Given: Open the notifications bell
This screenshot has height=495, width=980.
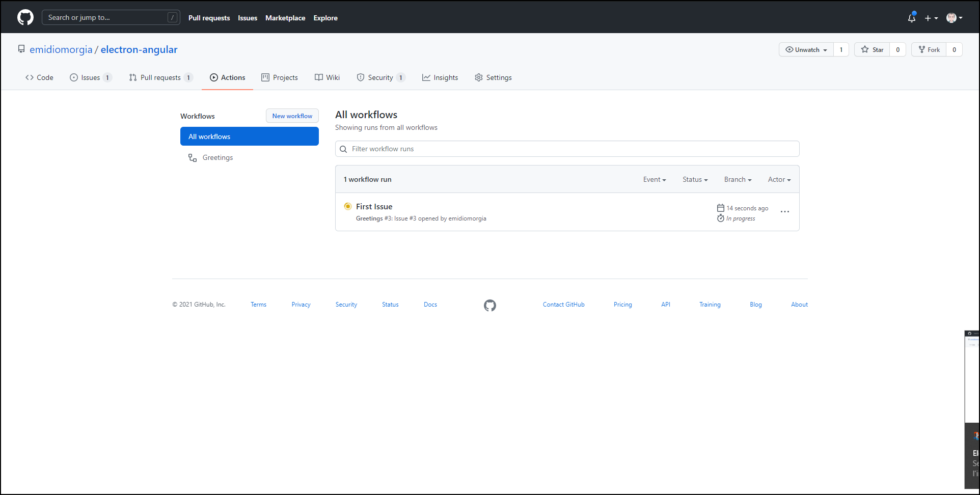Looking at the screenshot, I should 911,18.
